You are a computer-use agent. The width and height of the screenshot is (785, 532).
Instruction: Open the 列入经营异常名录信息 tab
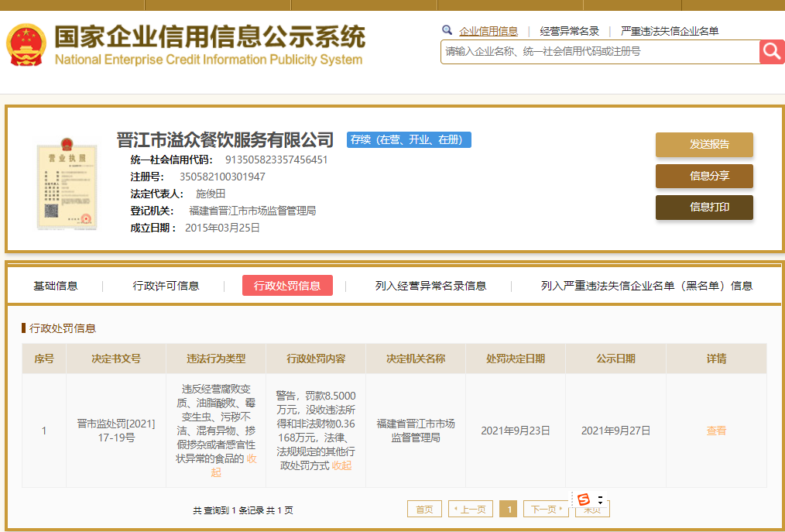[430, 286]
